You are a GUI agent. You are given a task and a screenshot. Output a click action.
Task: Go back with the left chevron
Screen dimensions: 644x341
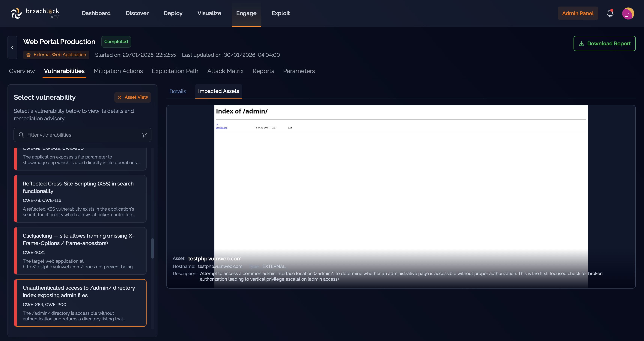[x=12, y=48]
